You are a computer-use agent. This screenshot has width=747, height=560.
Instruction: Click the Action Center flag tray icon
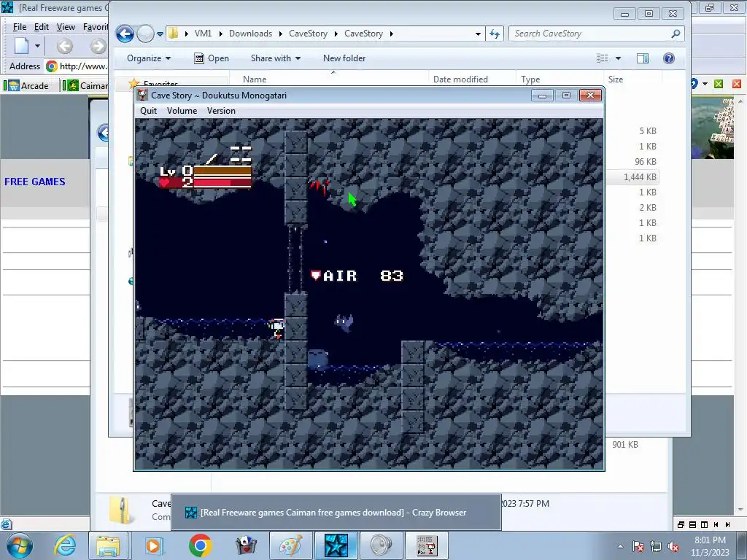click(638, 547)
